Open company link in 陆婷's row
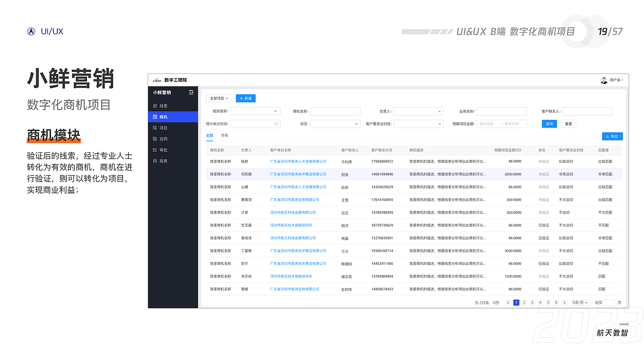 point(298,161)
